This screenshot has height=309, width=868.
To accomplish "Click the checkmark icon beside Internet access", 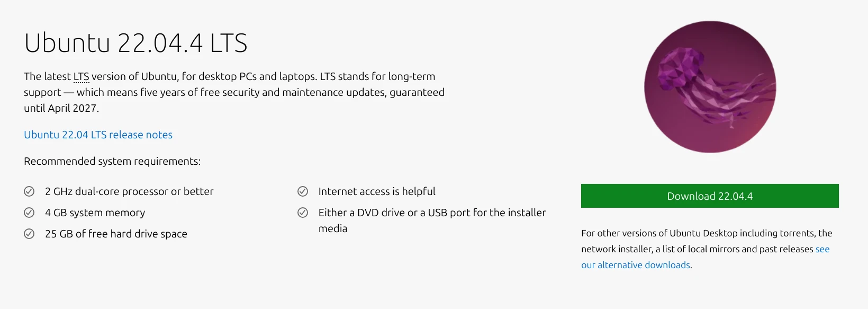I will pyautogui.click(x=303, y=191).
